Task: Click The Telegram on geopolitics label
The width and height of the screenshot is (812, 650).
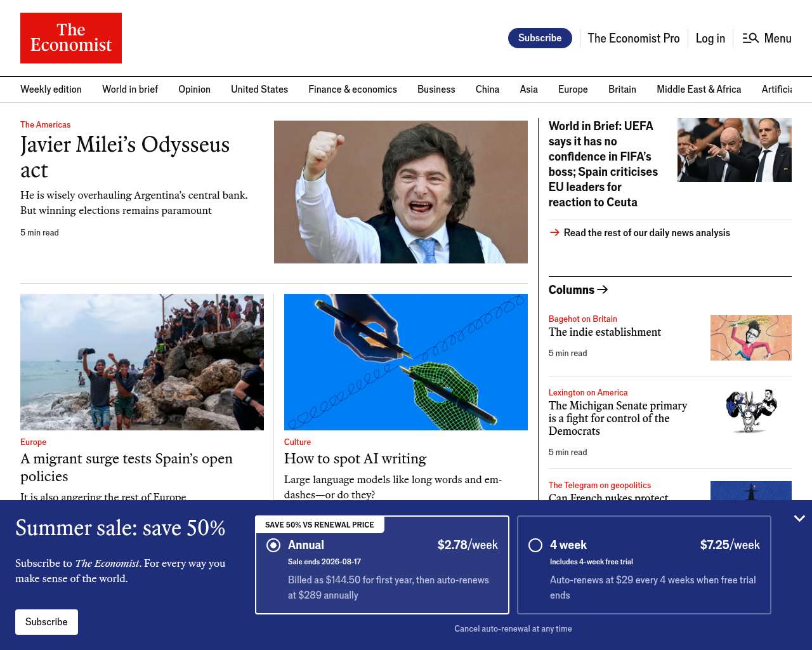Action: (599, 485)
